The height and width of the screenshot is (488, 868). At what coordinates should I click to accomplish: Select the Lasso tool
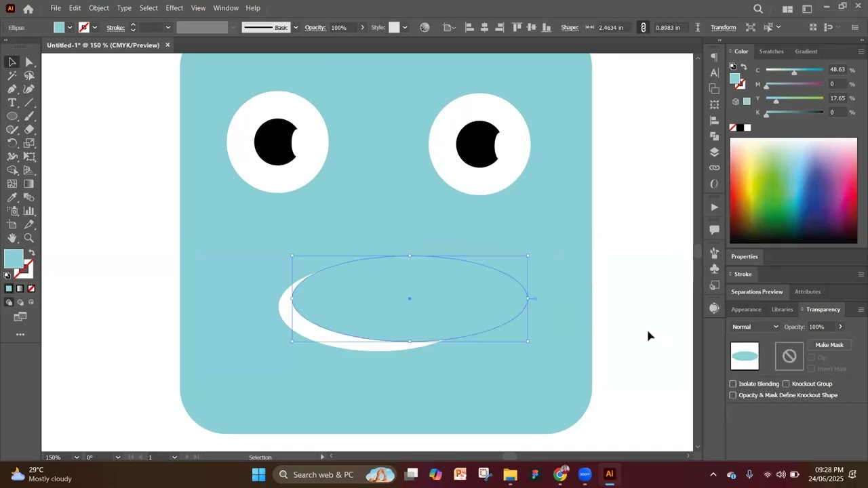tap(29, 75)
